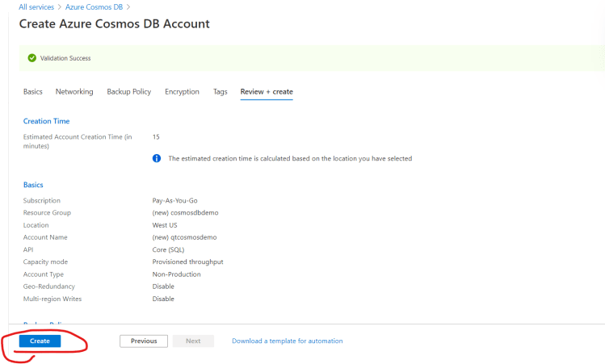
Task: Click the (new) qtcosmosdemo account name value
Action: tap(184, 237)
